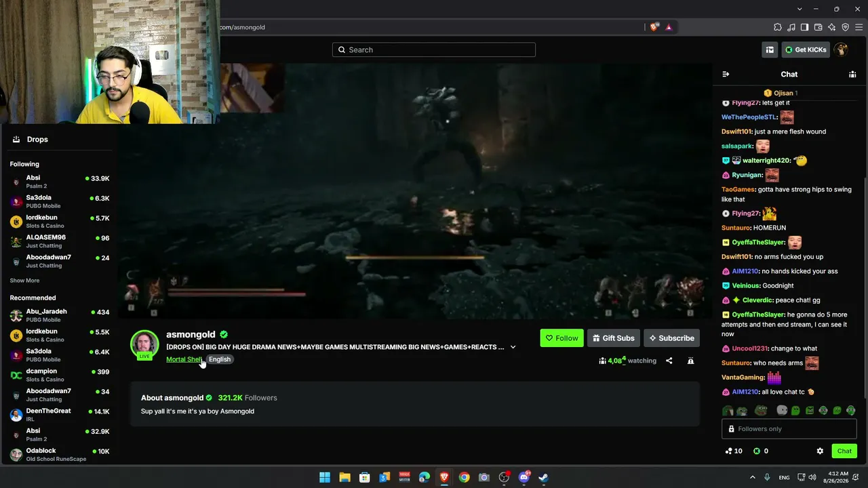
Task: Expand Show More in Following list
Action: click(x=24, y=281)
